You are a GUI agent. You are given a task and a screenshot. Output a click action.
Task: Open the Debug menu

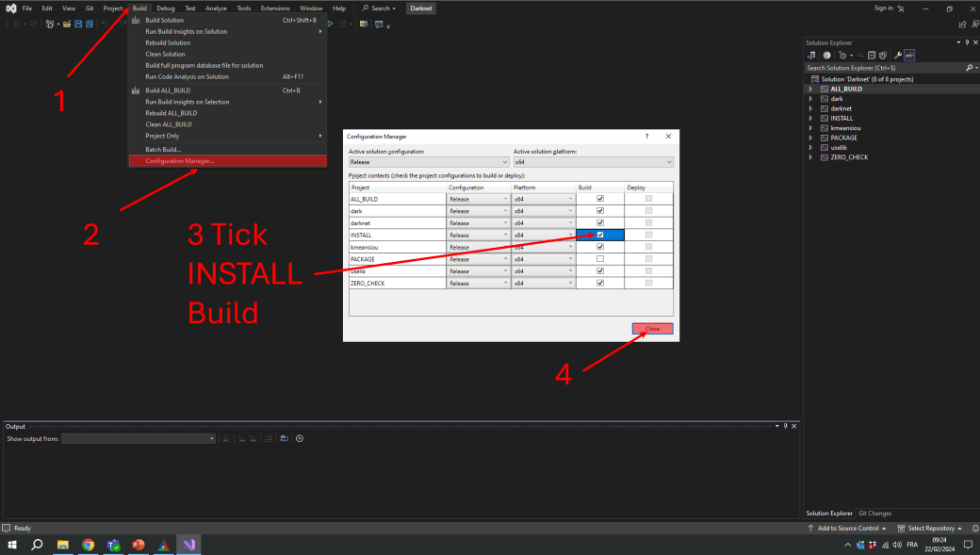tap(166, 8)
